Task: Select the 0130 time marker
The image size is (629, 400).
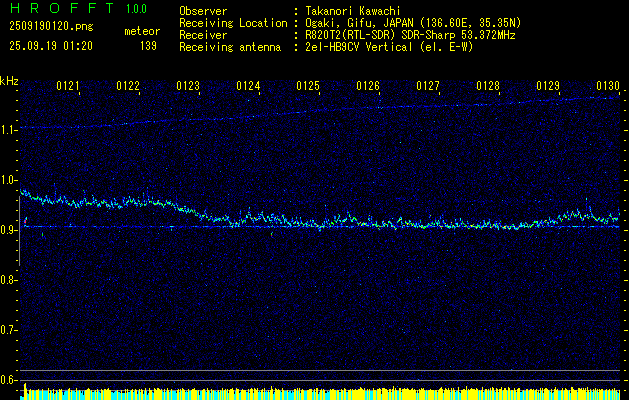Action: click(608, 87)
